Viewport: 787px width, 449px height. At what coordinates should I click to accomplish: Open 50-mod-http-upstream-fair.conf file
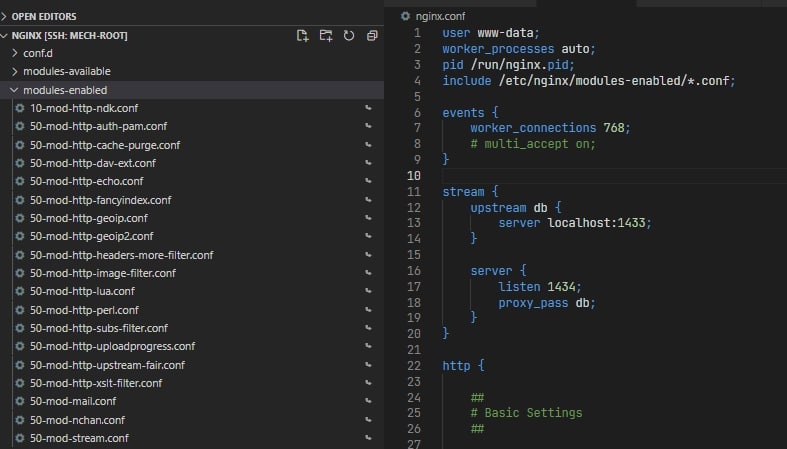tap(107, 365)
